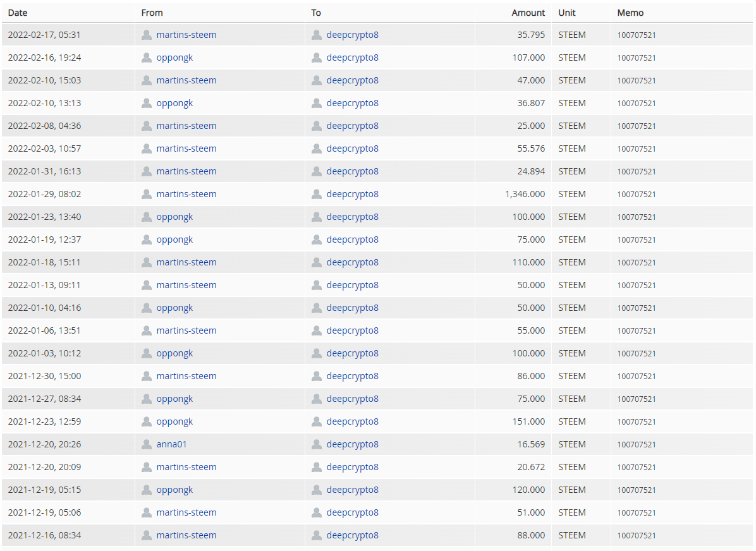Screen dimensions: 756x551
Task: Click the avatar icon beside anna01
Action: click(147, 444)
